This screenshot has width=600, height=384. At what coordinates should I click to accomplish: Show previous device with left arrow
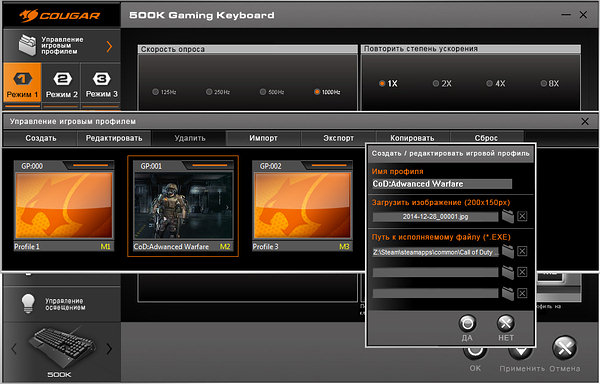point(14,348)
